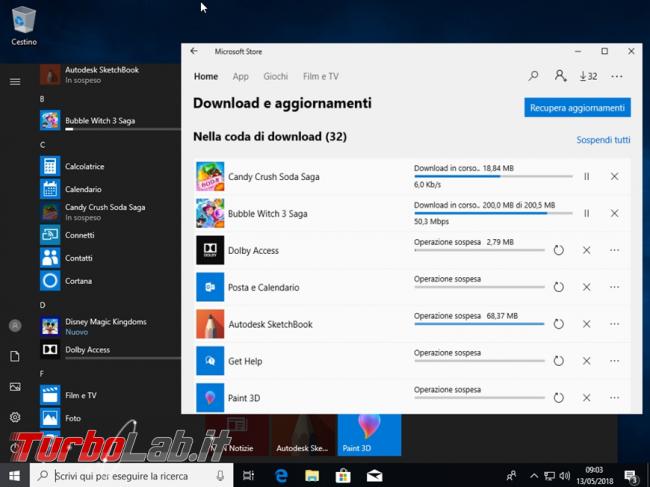Image resolution: width=650 pixels, height=487 pixels.
Task: Cancel Autodesk SketchBook download
Action: coord(586,324)
